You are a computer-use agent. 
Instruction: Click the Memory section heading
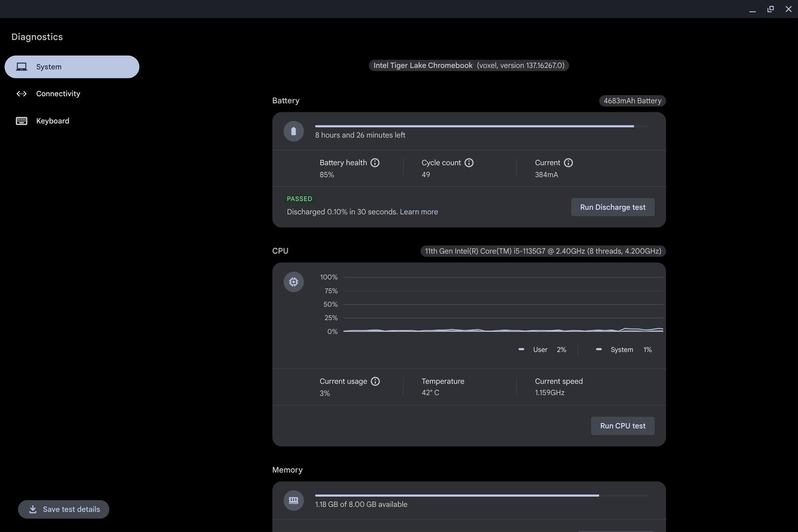point(287,470)
